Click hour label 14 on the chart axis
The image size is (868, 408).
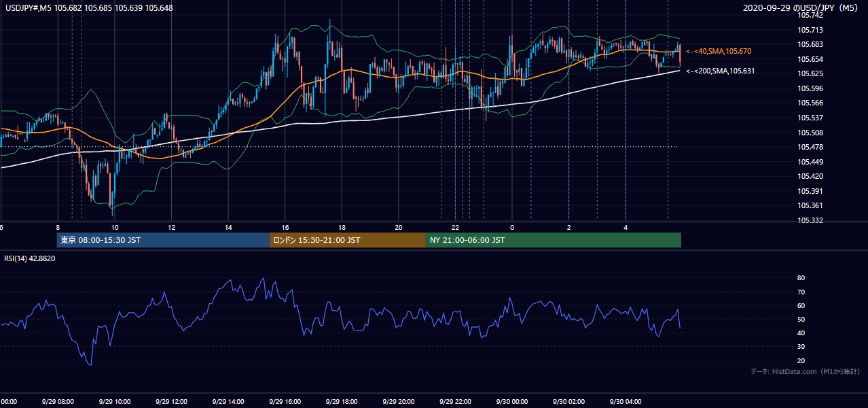point(228,228)
